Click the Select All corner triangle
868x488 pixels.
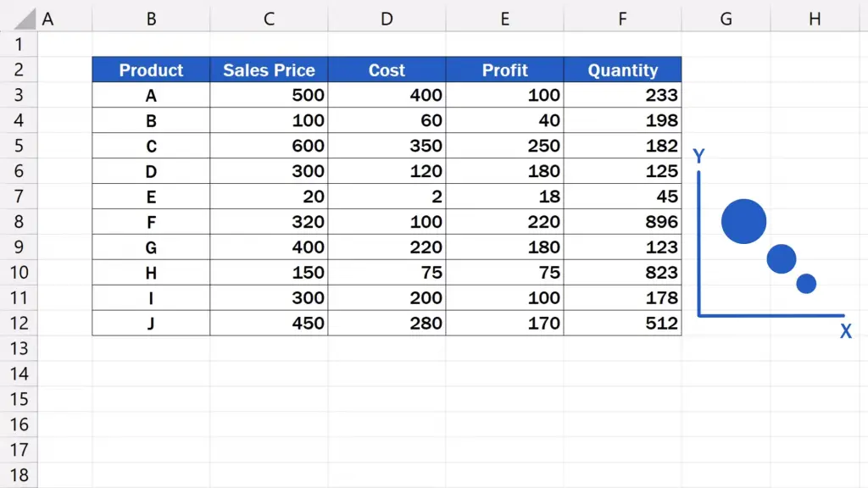point(25,19)
